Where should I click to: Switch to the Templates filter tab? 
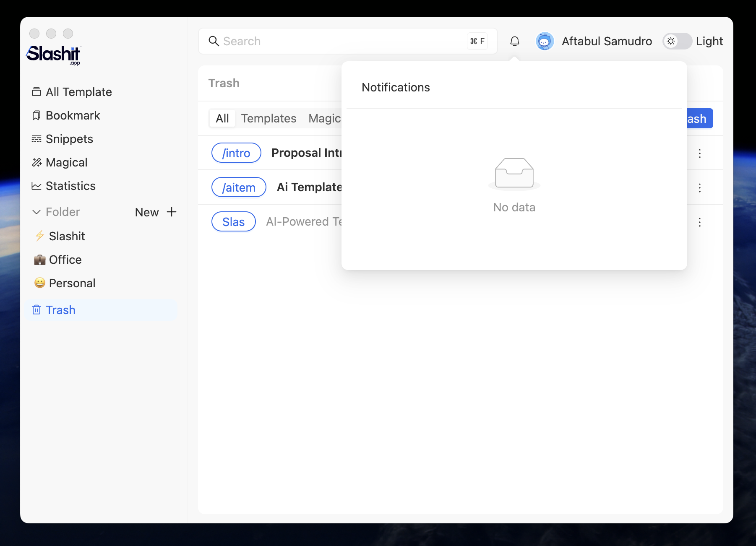pyautogui.click(x=269, y=119)
